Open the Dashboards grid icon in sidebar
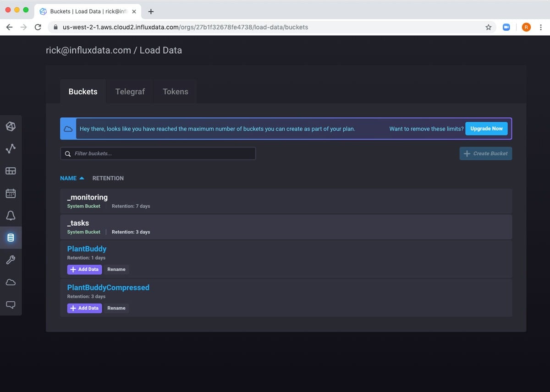The height and width of the screenshot is (392, 550). click(x=11, y=171)
